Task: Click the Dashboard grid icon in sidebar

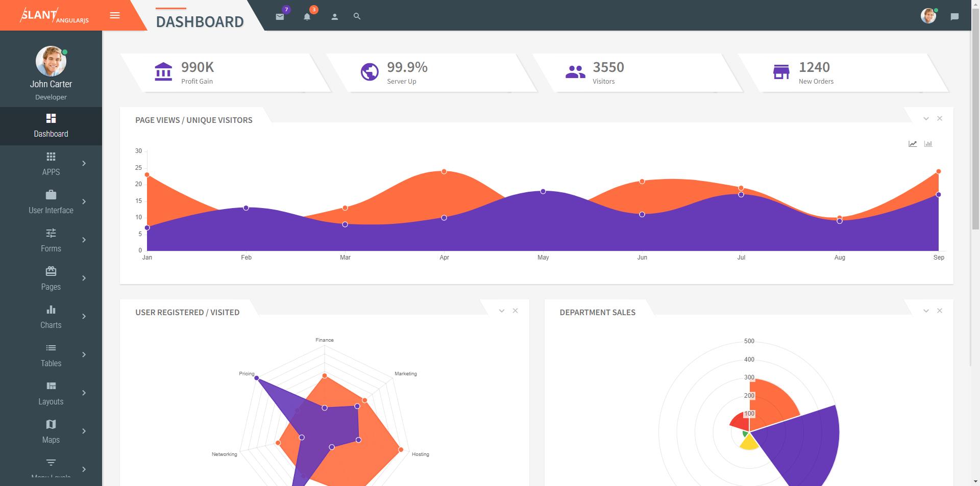Action: [51, 118]
